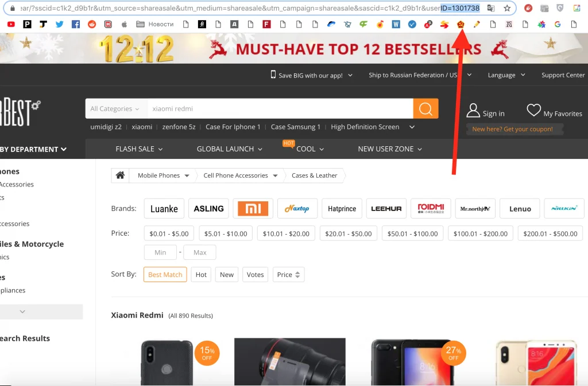
Task: Filter price $20.01 - $50.00
Action: point(349,233)
